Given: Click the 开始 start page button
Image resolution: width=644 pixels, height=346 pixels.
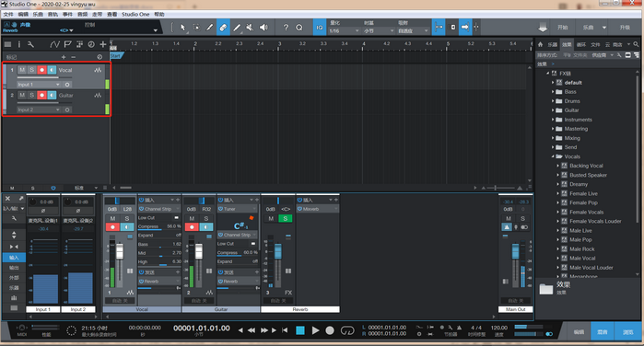Looking at the screenshot, I should coord(563,28).
